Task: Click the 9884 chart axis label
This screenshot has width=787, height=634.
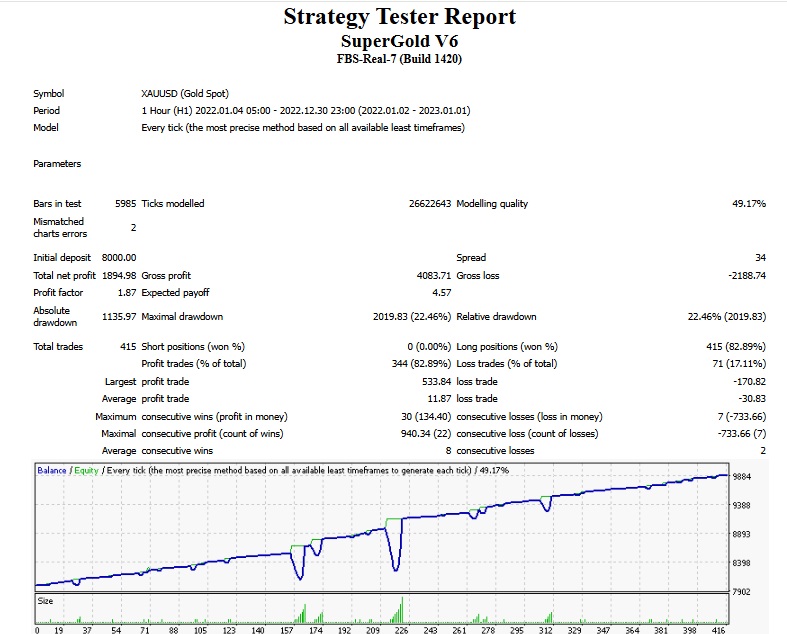Action: click(742, 476)
